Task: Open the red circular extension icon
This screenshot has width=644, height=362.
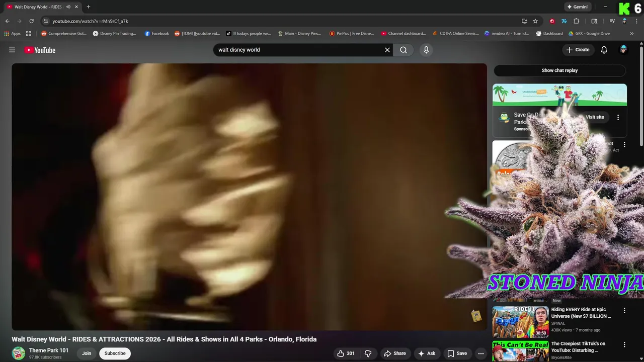Action: [552, 21]
